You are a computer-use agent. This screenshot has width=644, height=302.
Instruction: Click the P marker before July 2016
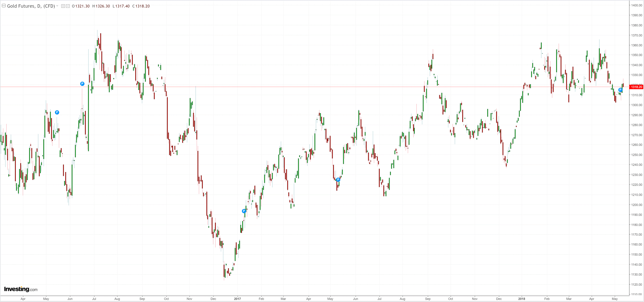pos(82,84)
